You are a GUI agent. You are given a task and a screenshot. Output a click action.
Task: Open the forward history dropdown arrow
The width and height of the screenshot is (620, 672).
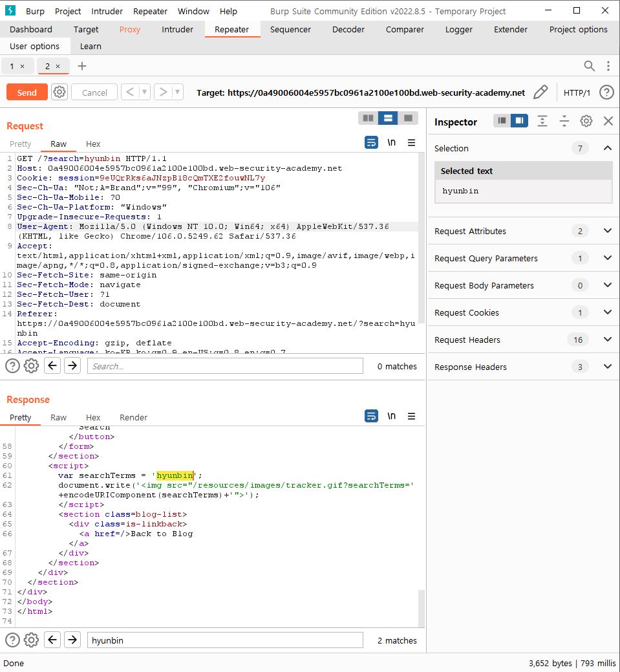(x=177, y=92)
